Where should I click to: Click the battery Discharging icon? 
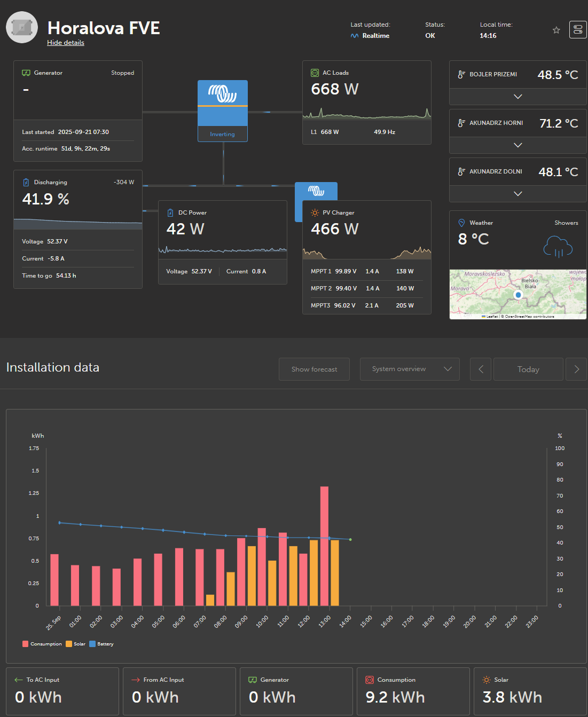click(x=26, y=183)
